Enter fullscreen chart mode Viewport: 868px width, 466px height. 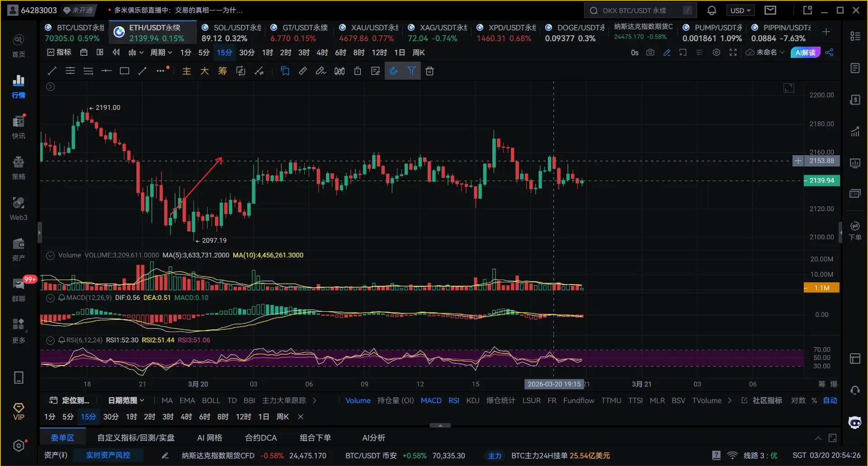point(733,52)
